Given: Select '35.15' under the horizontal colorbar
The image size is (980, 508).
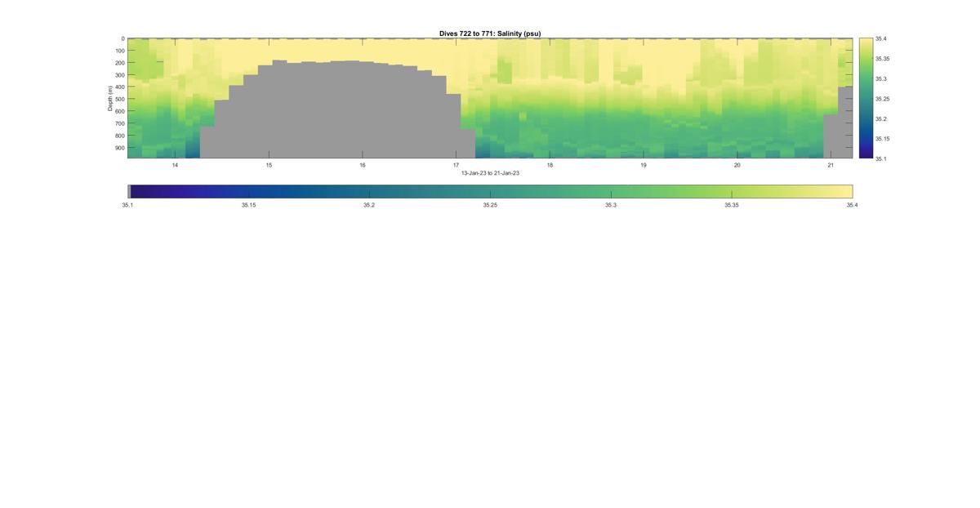Looking at the screenshot, I should coord(248,206).
